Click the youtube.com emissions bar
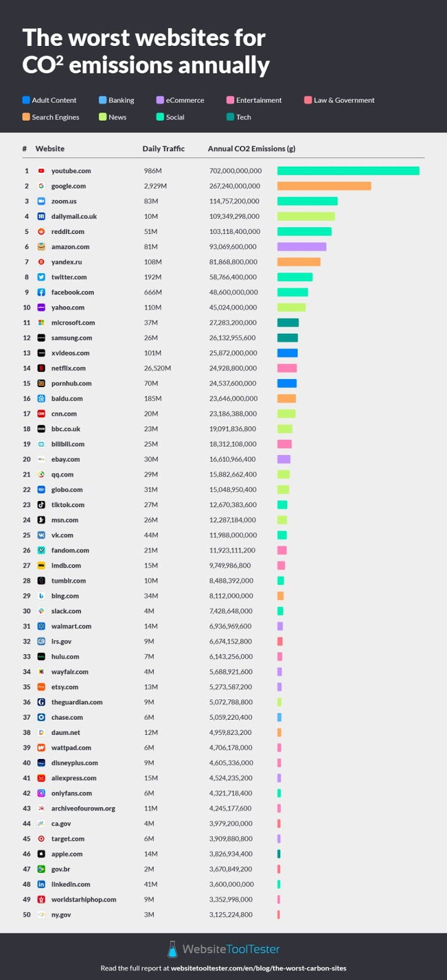 tap(348, 171)
